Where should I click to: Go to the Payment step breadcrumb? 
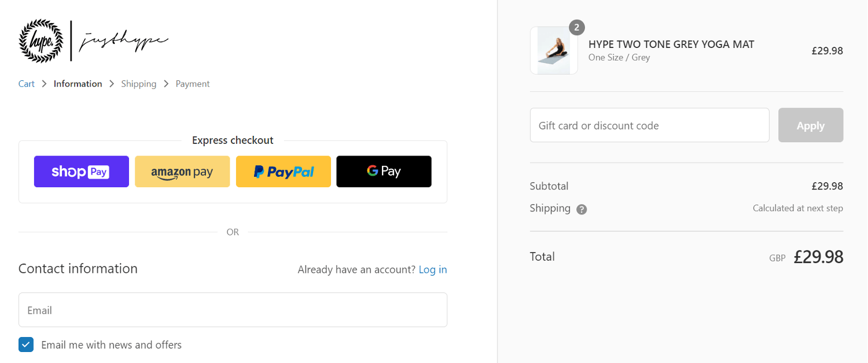tap(192, 83)
